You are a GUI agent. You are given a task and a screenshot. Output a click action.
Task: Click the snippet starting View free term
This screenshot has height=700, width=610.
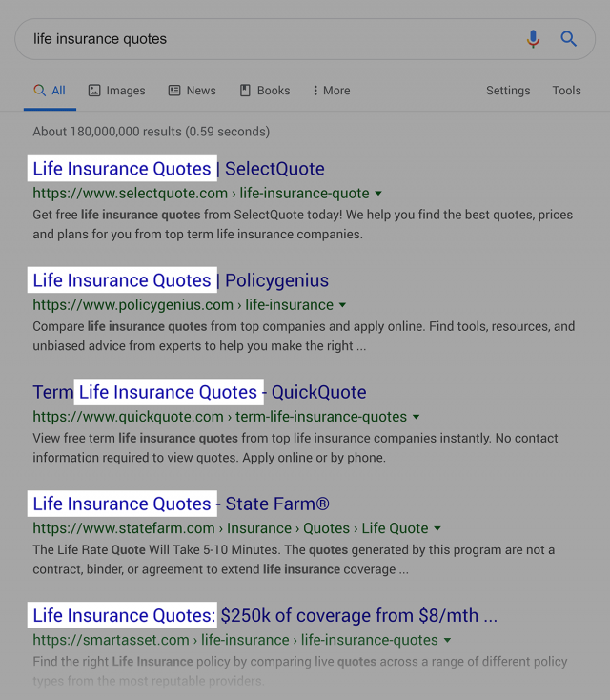[x=295, y=447]
